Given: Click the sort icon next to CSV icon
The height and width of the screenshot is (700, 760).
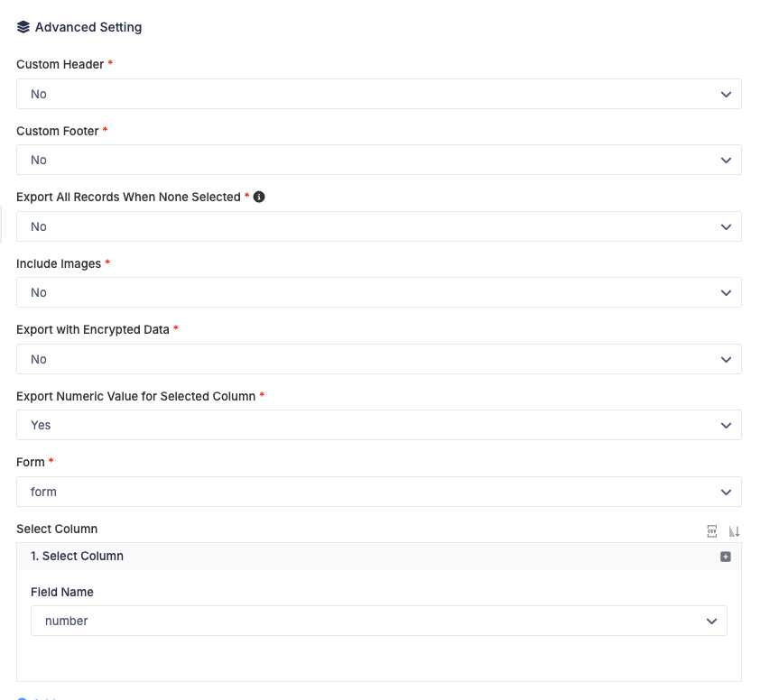Looking at the screenshot, I should (734, 531).
